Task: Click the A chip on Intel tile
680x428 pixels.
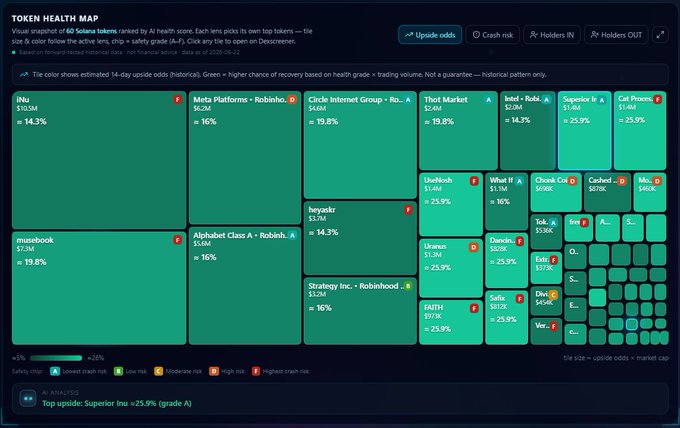Action: click(546, 100)
